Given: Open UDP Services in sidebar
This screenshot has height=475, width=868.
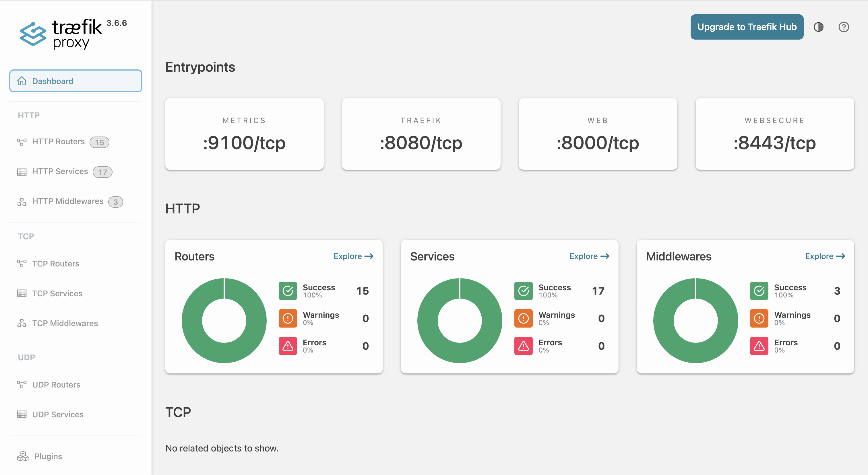Looking at the screenshot, I should click(58, 414).
